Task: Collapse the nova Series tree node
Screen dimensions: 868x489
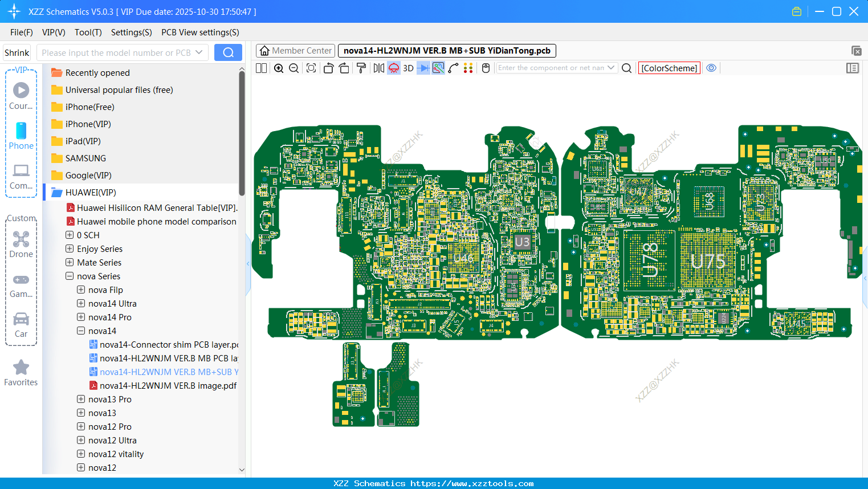Action: pyautogui.click(x=70, y=276)
